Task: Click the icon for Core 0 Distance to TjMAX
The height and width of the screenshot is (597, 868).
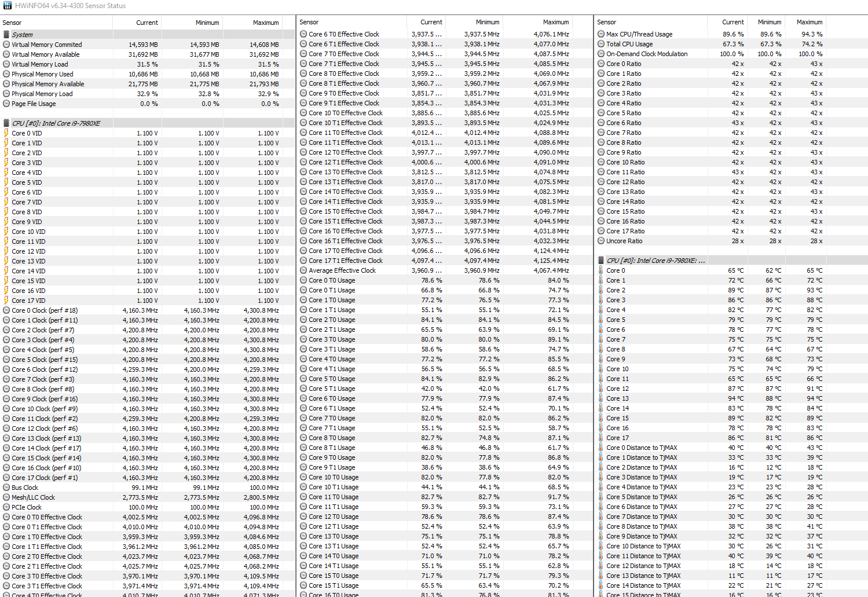Action: [601, 448]
